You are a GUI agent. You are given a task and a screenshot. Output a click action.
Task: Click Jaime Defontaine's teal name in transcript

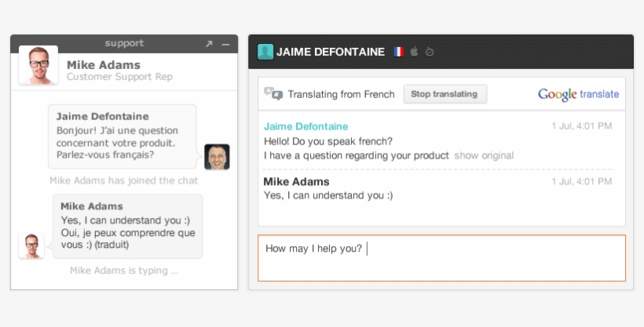coord(306,126)
